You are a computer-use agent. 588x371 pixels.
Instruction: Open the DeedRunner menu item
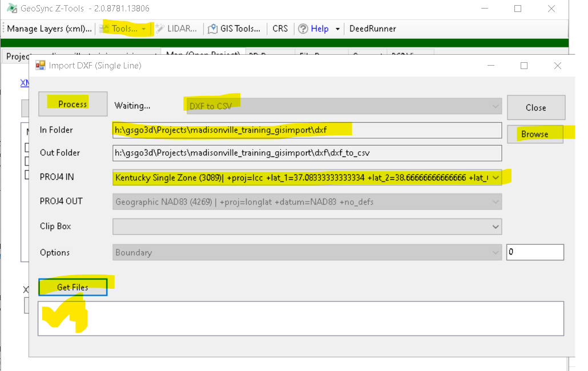click(372, 29)
